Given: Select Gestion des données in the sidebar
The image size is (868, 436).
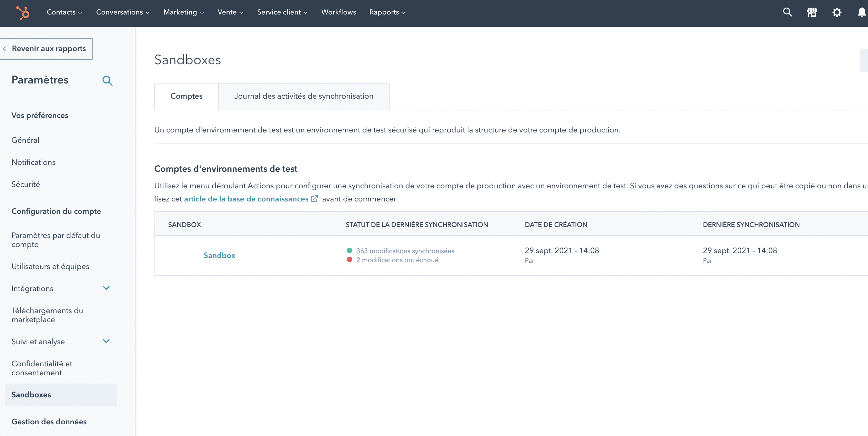Looking at the screenshot, I should pyautogui.click(x=49, y=421).
